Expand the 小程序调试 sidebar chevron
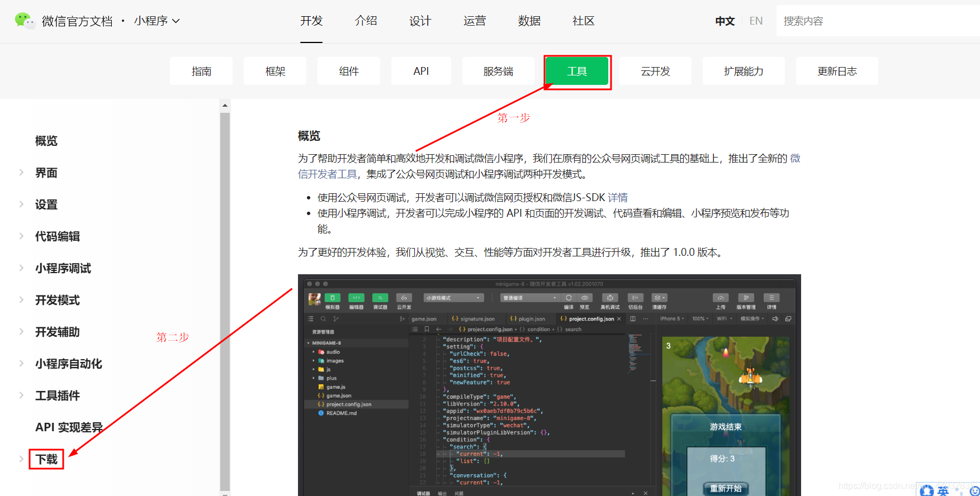This screenshot has width=980, height=496. coord(21,268)
